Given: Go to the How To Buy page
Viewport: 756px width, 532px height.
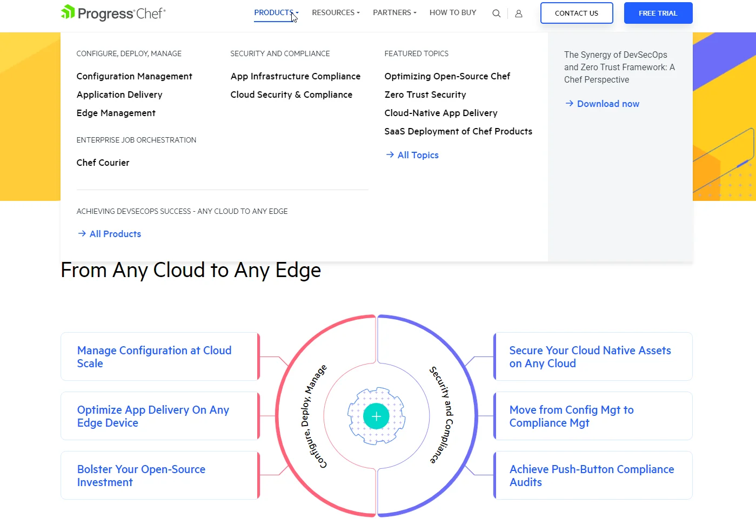Looking at the screenshot, I should 453,12.
